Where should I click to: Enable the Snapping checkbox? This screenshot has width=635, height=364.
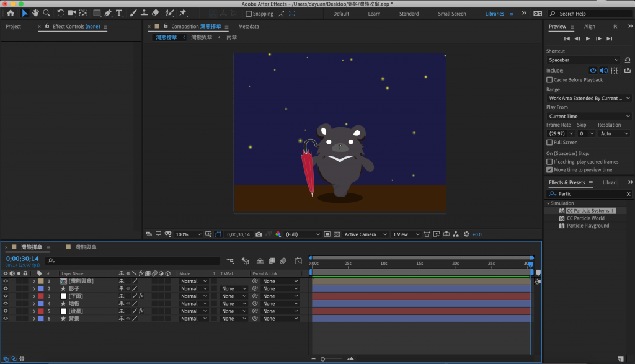pos(249,14)
